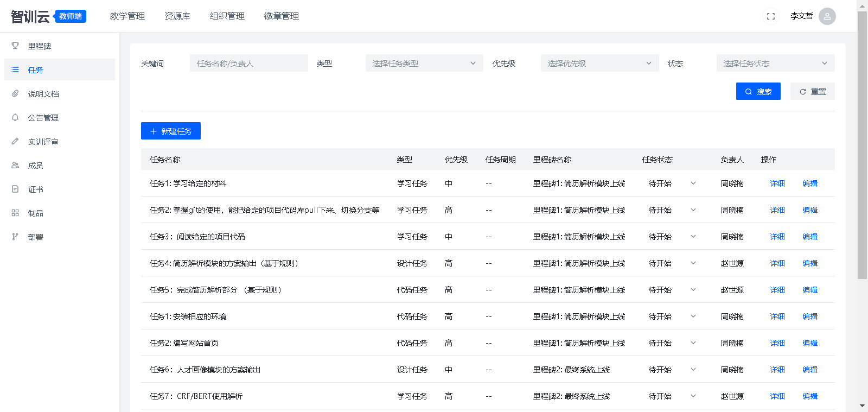Expand status dropdown for 任务6：人才画像模块的方案输出
This screenshot has width=868, height=412.
[x=693, y=370]
